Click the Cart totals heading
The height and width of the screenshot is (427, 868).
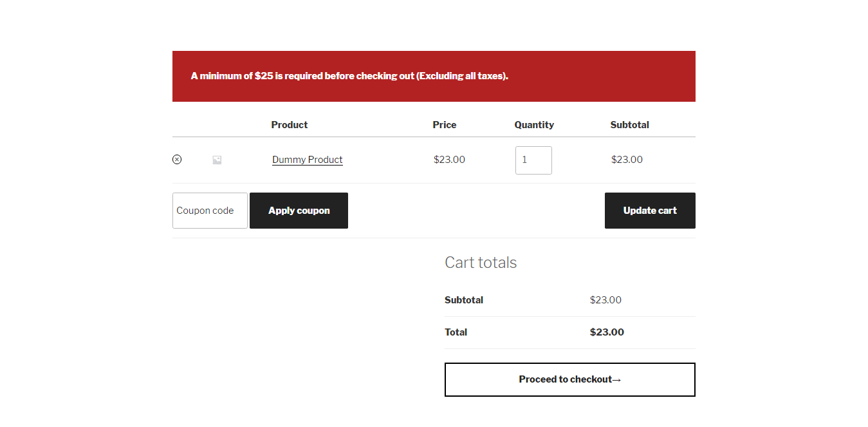[481, 263]
